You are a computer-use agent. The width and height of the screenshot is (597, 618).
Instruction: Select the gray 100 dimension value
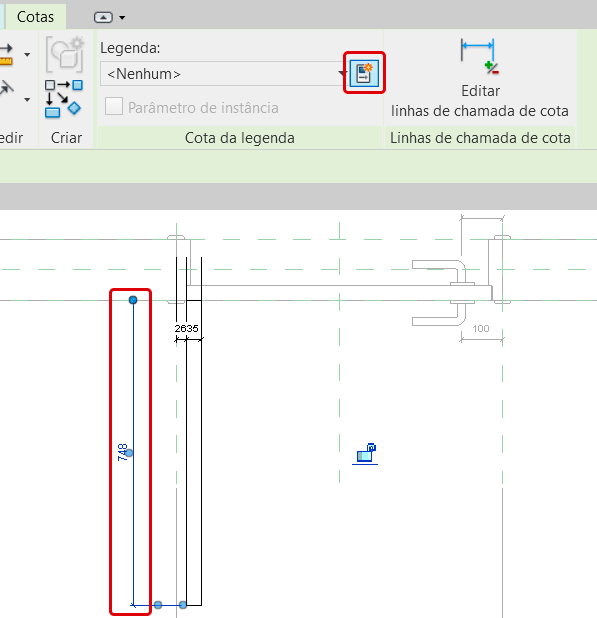click(481, 328)
